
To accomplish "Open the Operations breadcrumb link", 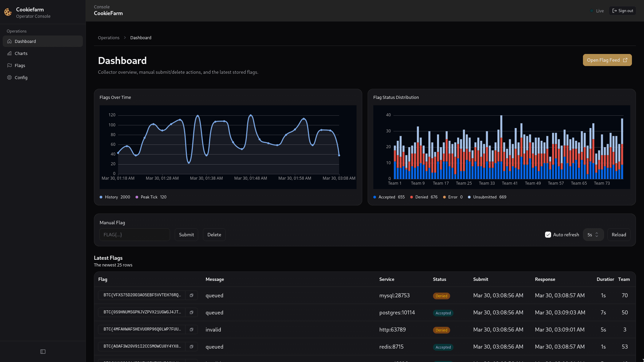I will pyautogui.click(x=108, y=38).
